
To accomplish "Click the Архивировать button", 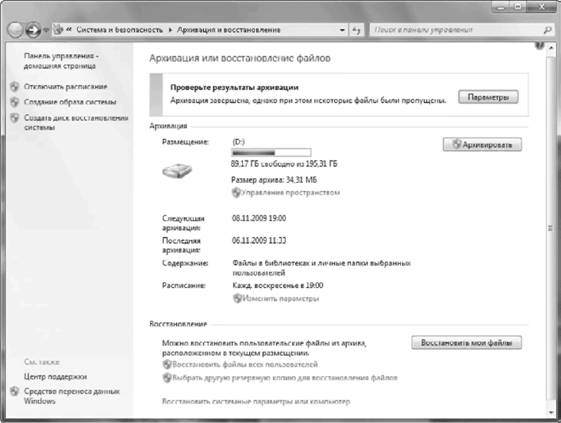I will (482, 145).
